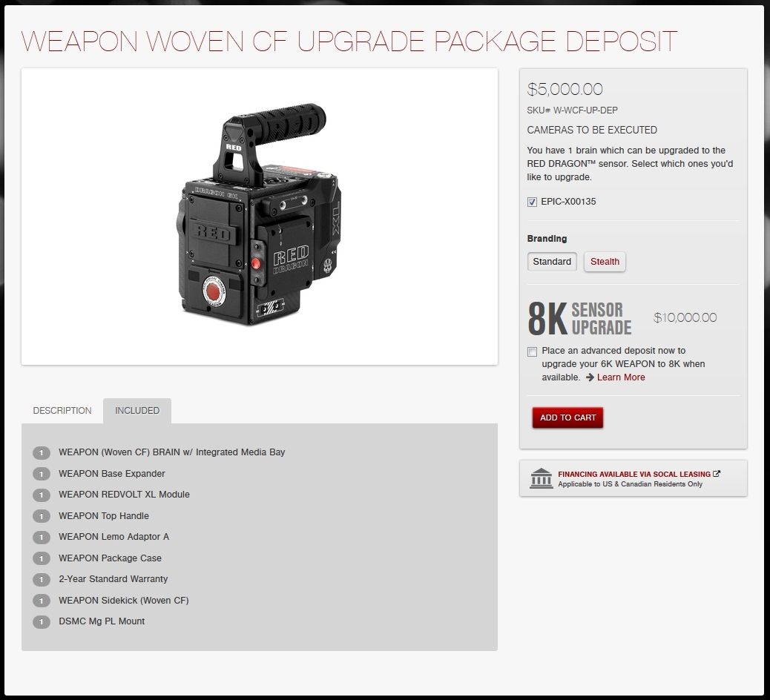This screenshot has height=700, width=770.
Task: Click WEAPON (Woven CF) BRAIN w/ Integrated Media Bay
Action: pyautogui.click(x=172, y=452)
